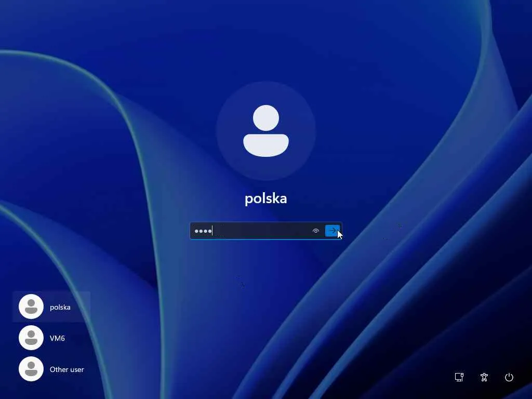This screenshot has width=532, height=399.
Task: Click the Other user avatar
Action: (31, 369)
